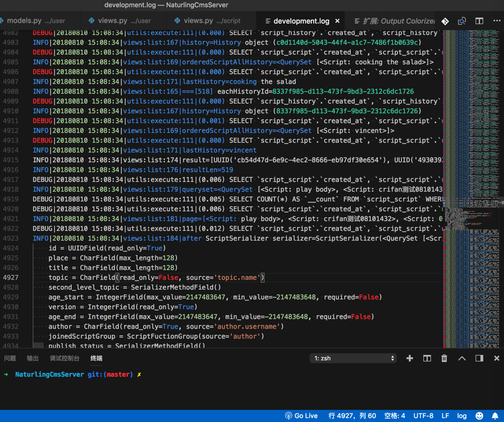Image resolution: width=504 pixels, height=422 pixels.
Task: Change end of line sequence LF
Action: [x=445, y=415]
